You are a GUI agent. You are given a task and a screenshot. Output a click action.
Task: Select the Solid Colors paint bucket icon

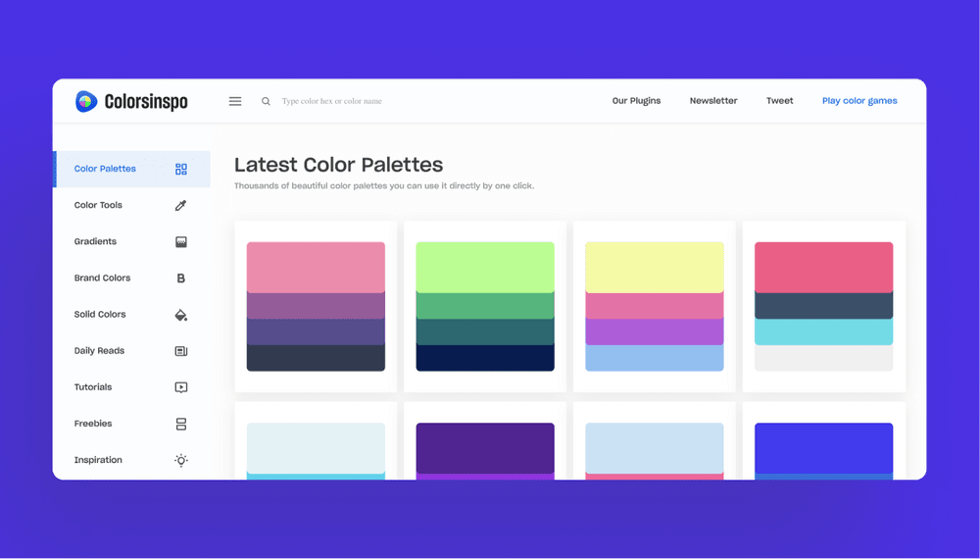[x=180, y=315]
